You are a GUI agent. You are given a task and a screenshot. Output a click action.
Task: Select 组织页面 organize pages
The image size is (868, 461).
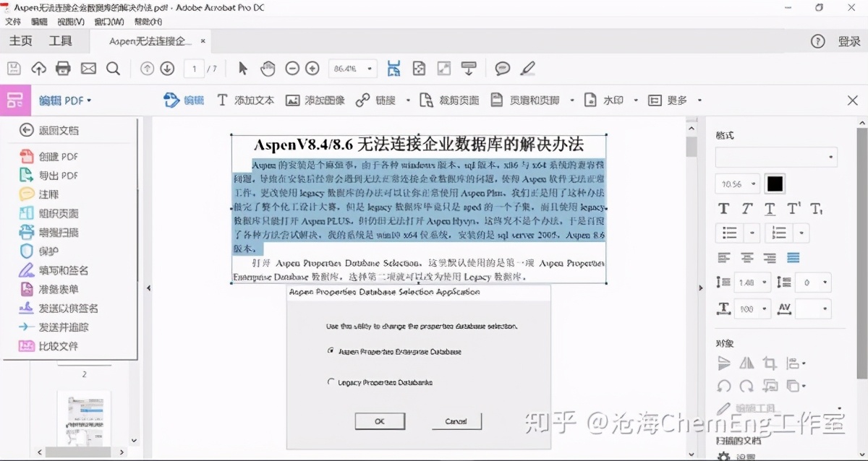[49, 213]
